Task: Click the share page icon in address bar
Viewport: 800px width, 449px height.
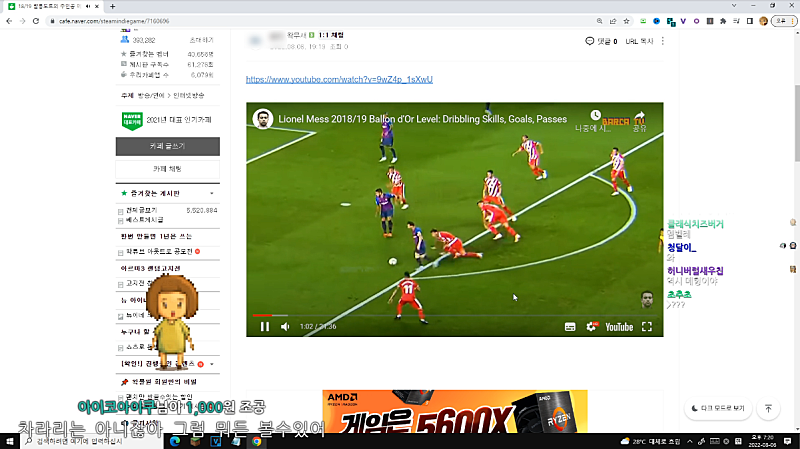Action: point(613,21)
